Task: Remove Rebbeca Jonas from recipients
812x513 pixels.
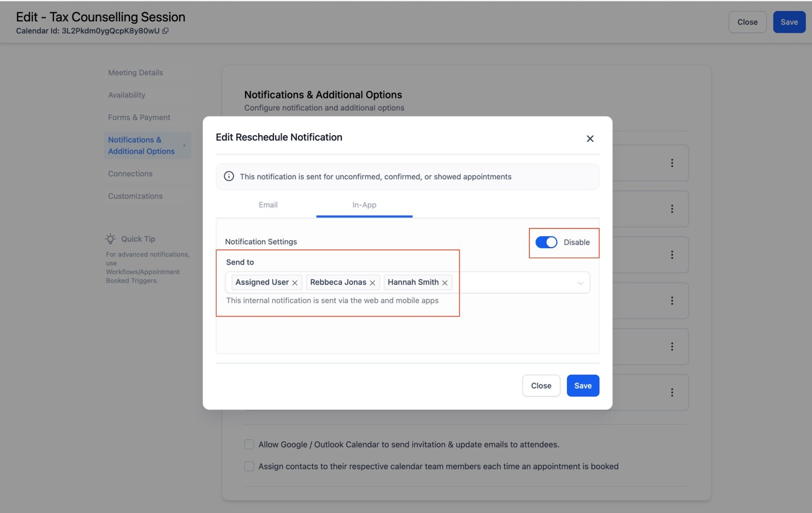Action: (x=373, y=283)
